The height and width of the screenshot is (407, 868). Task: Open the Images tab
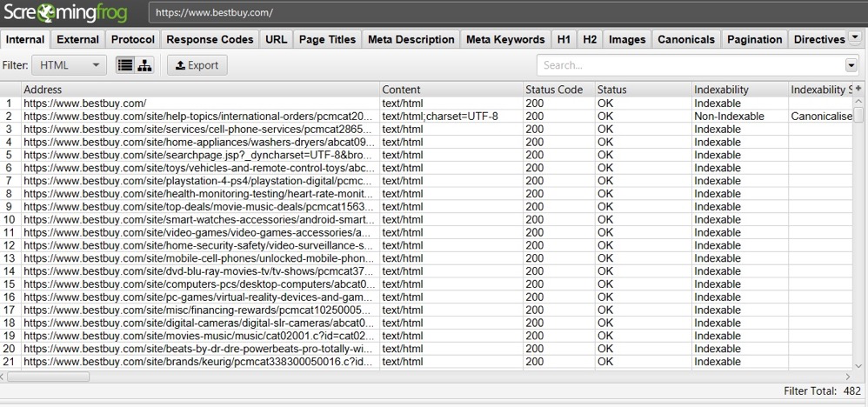[x=626, y=39]
